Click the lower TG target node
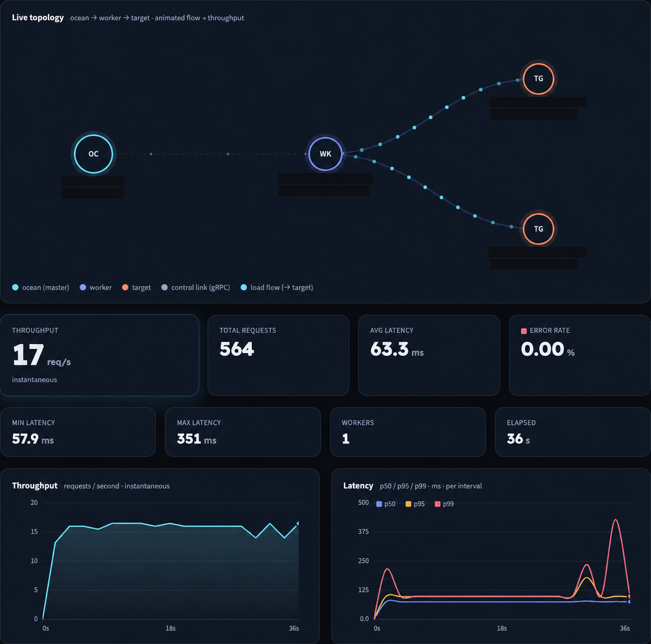Screen dimensions: 651x644 click(538, 229)
